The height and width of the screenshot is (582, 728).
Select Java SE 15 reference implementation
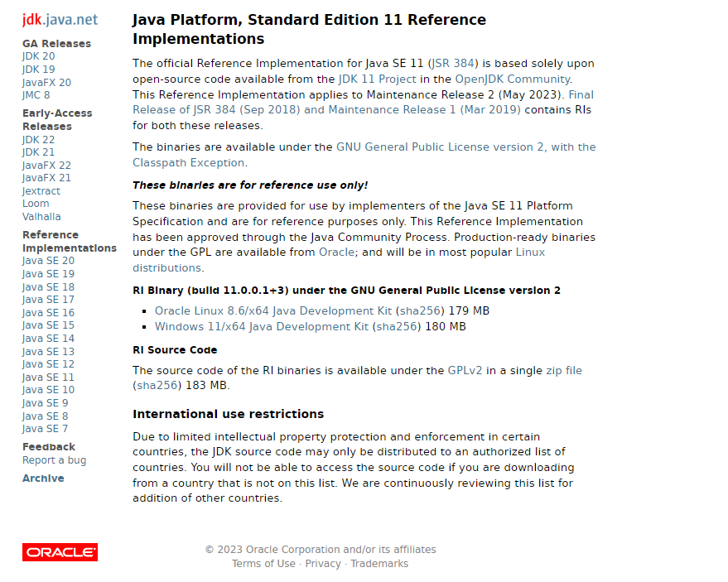(48, 325)
